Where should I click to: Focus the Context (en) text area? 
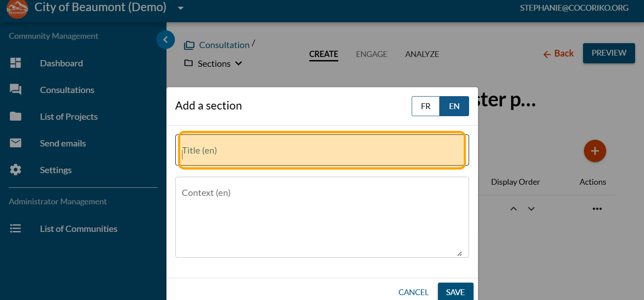pos(322,217)
